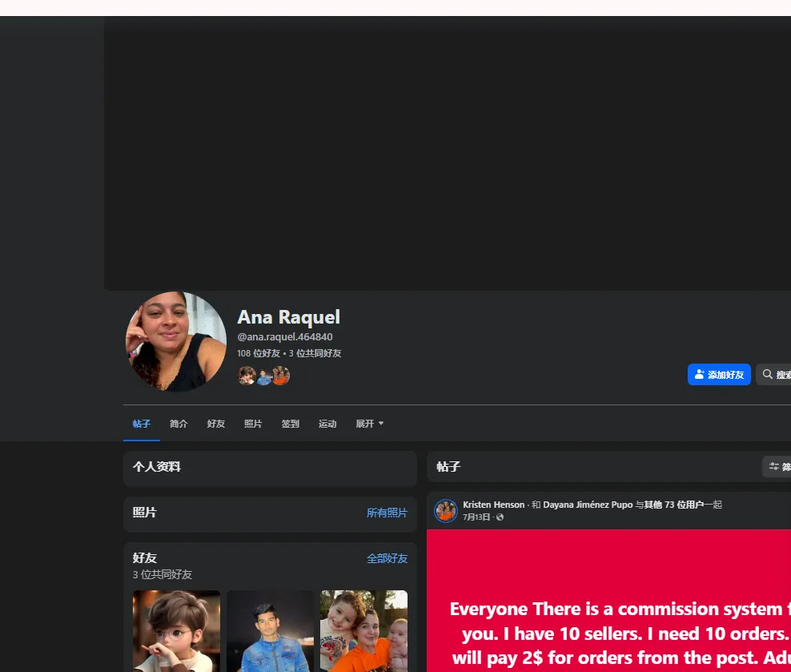Viewport: 791px width, 672px height.
Task: Switch to the 帖子 tab
Action: point(141,424)
